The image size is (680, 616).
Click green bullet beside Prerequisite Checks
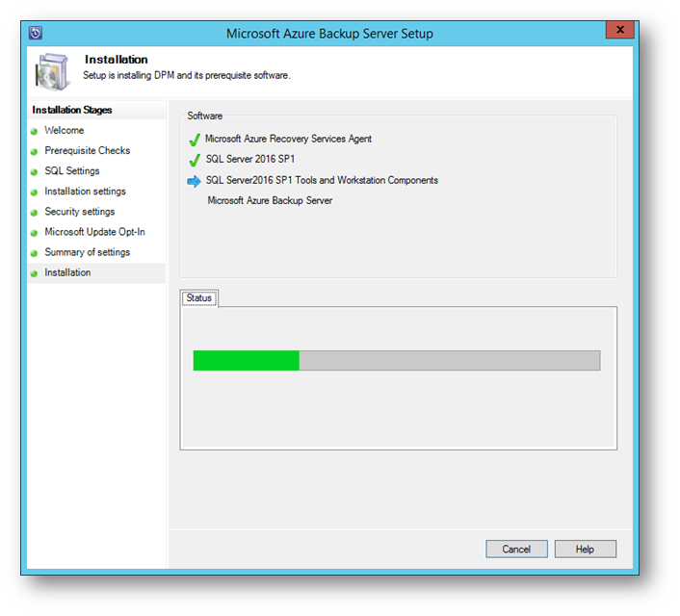tap(35, 152)
